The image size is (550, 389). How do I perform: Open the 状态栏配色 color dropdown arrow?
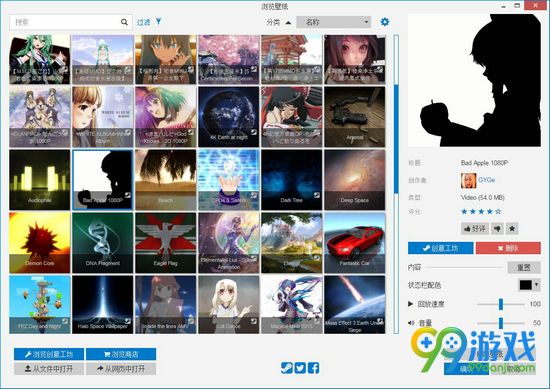[536, 285]
